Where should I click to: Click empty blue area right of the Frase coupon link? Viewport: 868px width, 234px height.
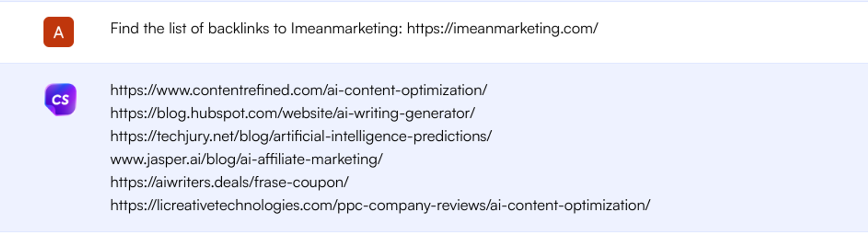click(564, 182)
